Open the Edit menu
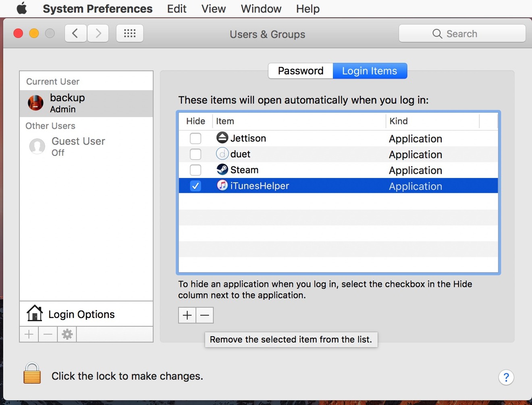 pyautogui.click(x=177, y=8)
